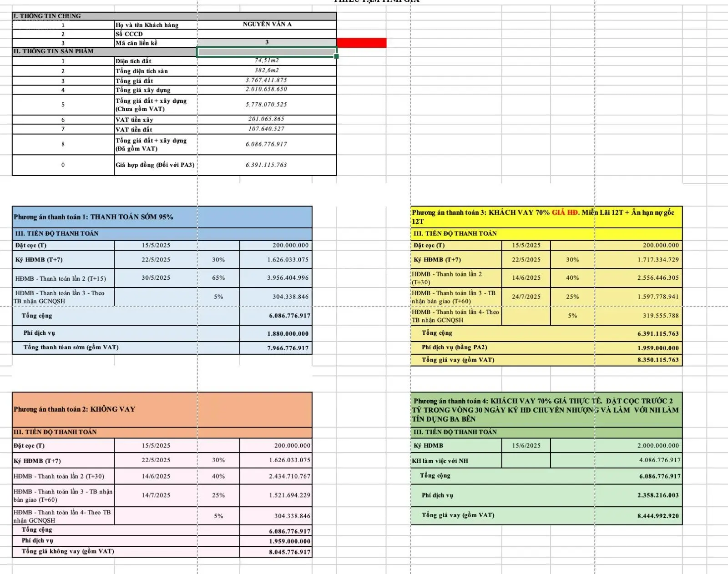This screenshot has width=728, height=574.
Task: Click the orange 'Phương án thanh toán 2: KHÔNG VAY' header
Action: pyautogui.click(x=162, y=409)
